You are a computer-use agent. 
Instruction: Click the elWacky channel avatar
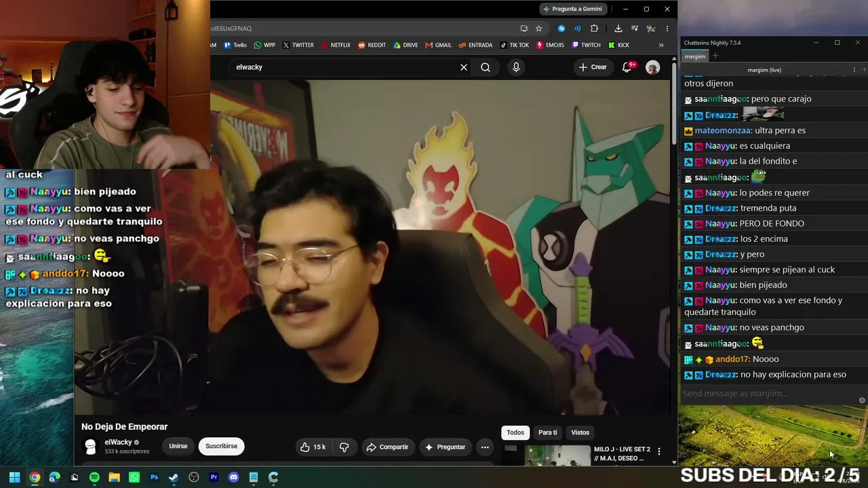coord(90,446)
